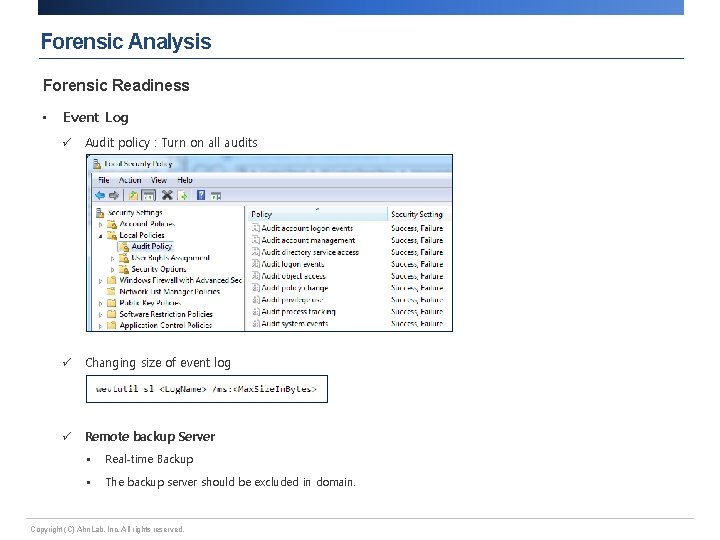Click the Public Key Policies folder icon
Image resolution: width=720 pixels, height=540 pixels.
(112, 303)
